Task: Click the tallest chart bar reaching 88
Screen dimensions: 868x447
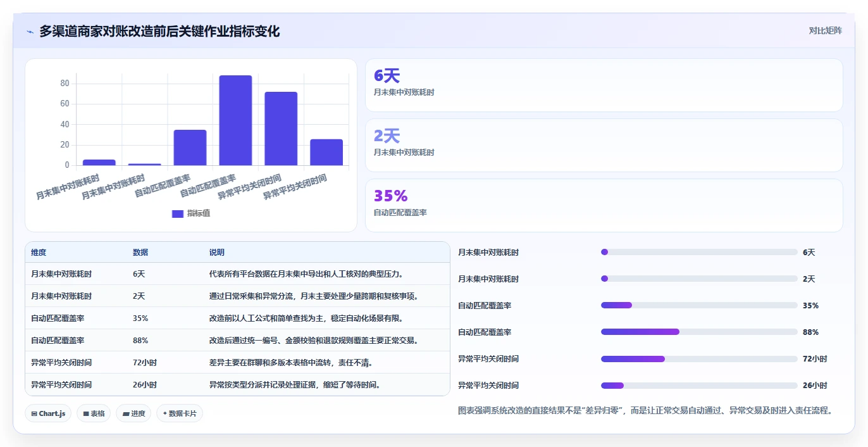Action: pyautogui.click(x=235, y=120)
